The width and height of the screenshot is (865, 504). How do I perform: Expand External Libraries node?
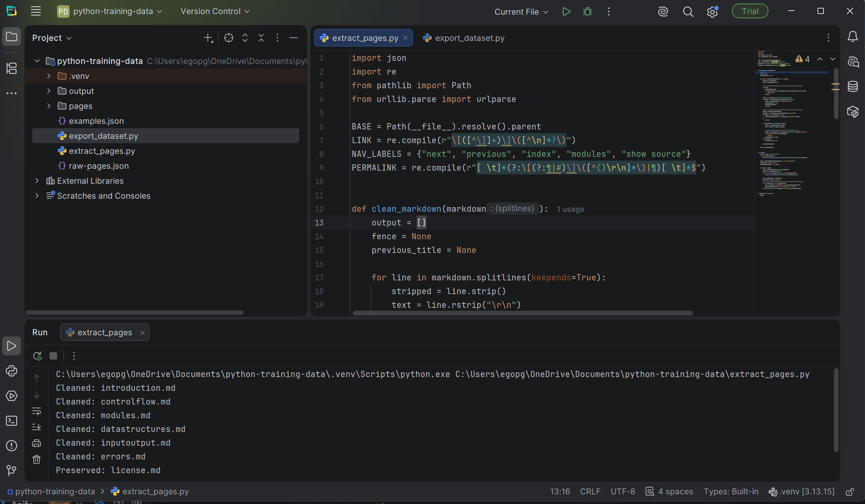tap(37, 181)
